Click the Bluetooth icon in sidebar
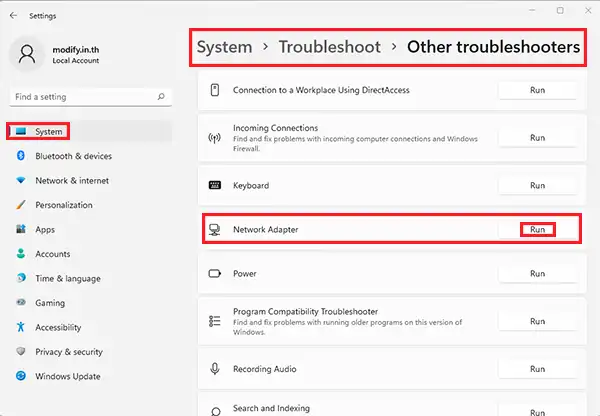Screen dimensions: 600x416 pos(21,155)
